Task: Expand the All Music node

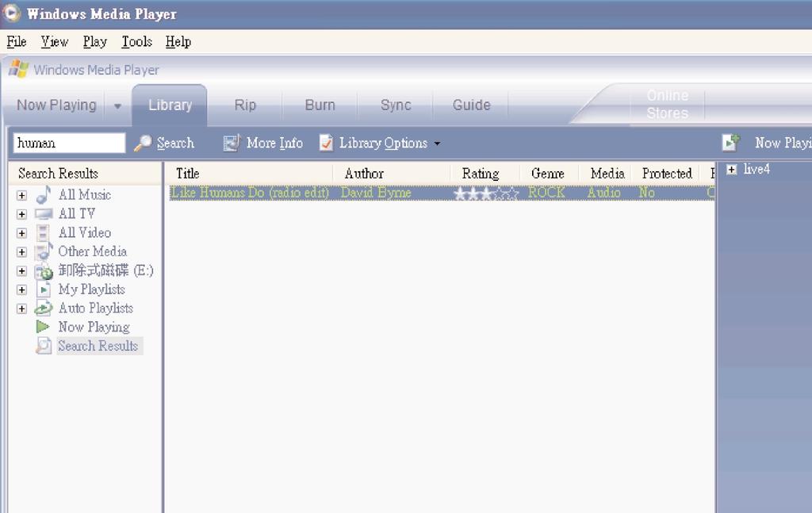Action: pyautogui.click(x=21, y=195)
